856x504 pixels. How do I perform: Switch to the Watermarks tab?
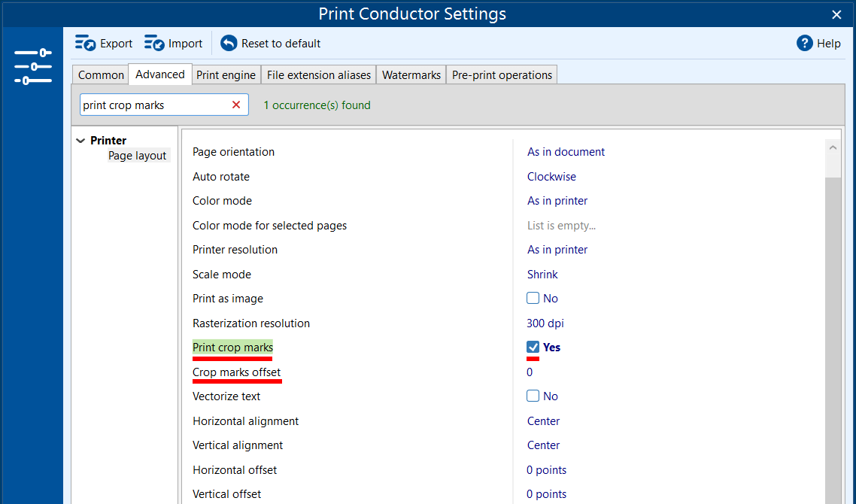[x=411, y=75]
